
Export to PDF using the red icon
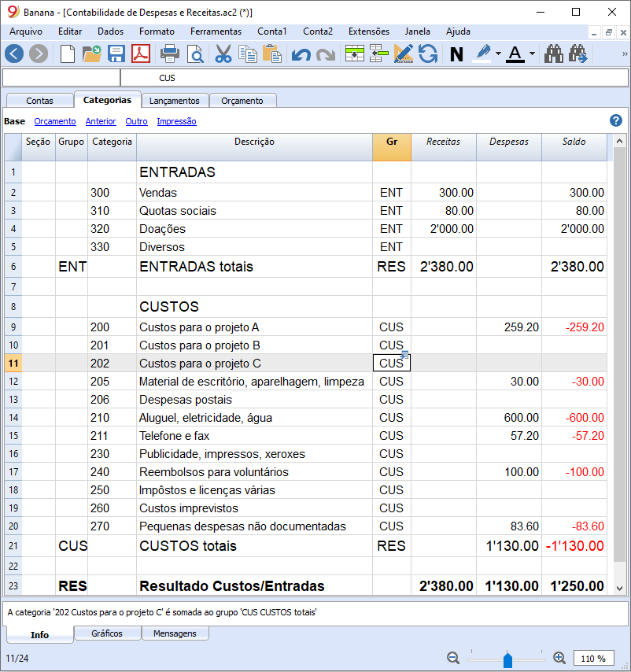click(x=141, y=54)
